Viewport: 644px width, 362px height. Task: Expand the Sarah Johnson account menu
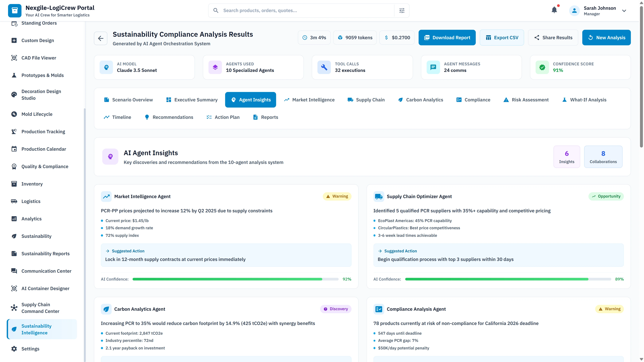pyautogui.click(x=624, y=11)
